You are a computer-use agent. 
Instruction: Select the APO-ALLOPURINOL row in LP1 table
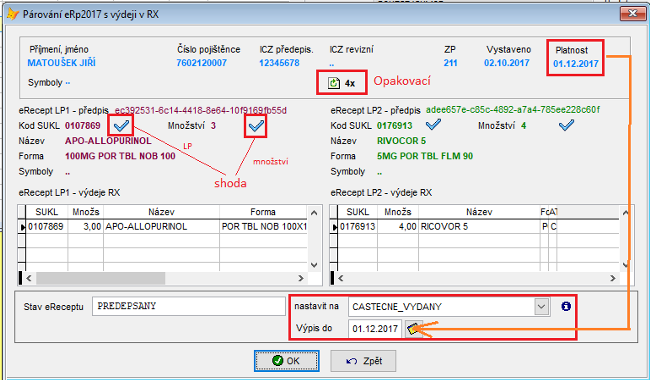[x=165, y=227]
